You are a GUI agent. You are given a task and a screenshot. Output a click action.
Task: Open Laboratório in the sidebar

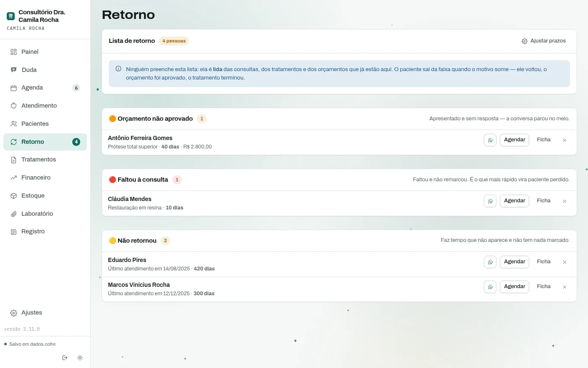pos(45,214)
